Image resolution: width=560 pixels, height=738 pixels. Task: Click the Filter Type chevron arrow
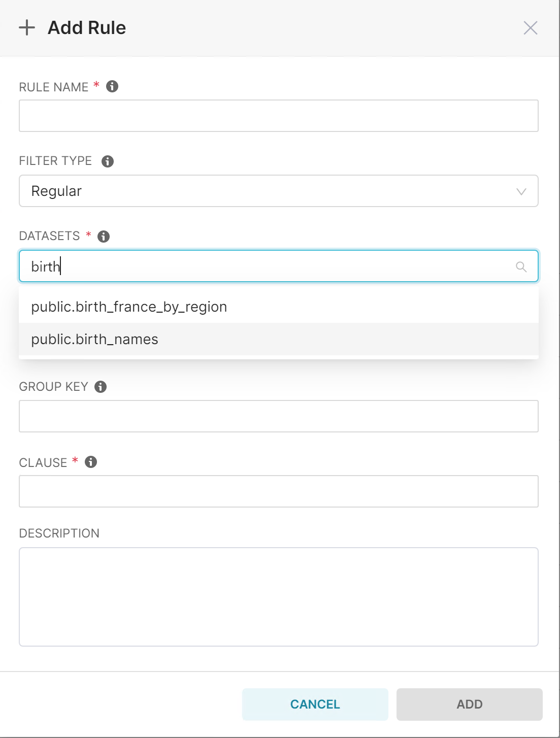pos(521,191)
